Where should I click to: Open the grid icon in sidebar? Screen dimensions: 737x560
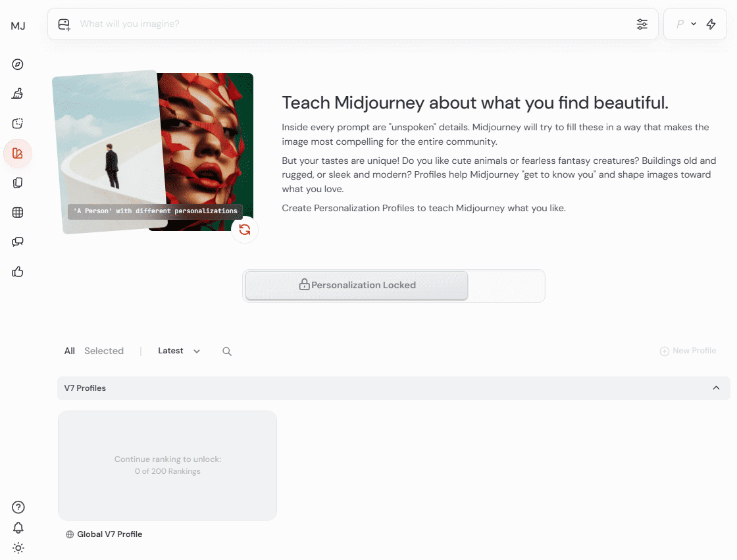[18, 213]
